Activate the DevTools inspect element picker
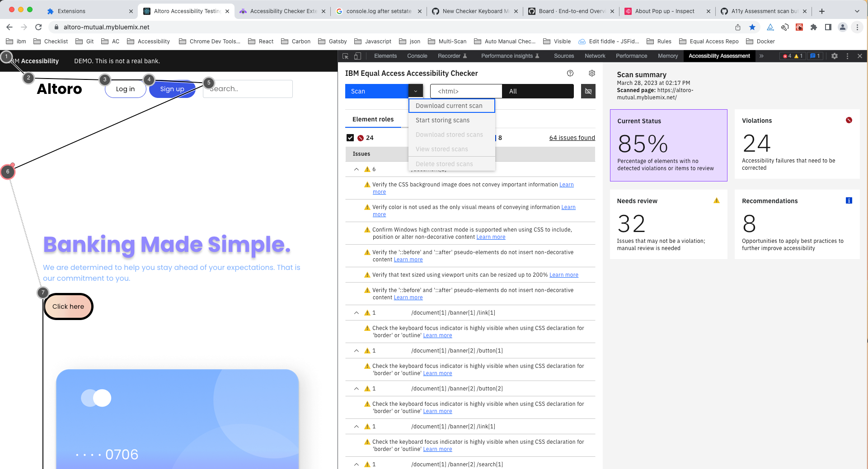The width and height of the screenshot is (868, 469). tap(346, 56)
